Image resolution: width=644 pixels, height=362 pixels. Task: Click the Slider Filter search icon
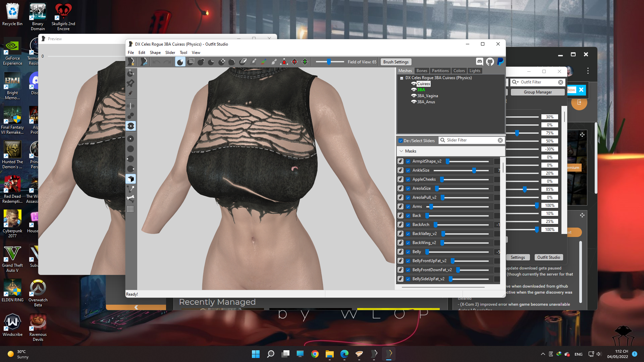[443, 140]
